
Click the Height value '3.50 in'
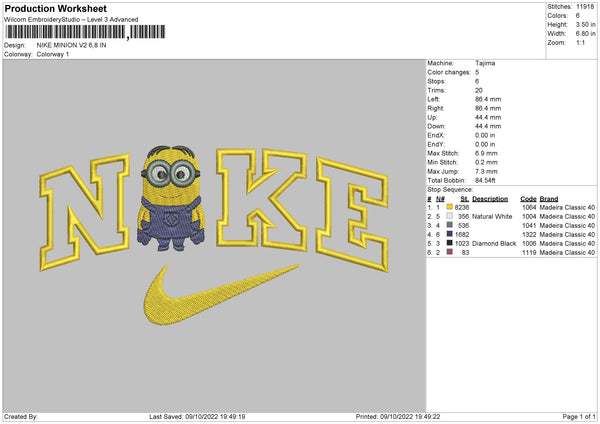point(585,24)
